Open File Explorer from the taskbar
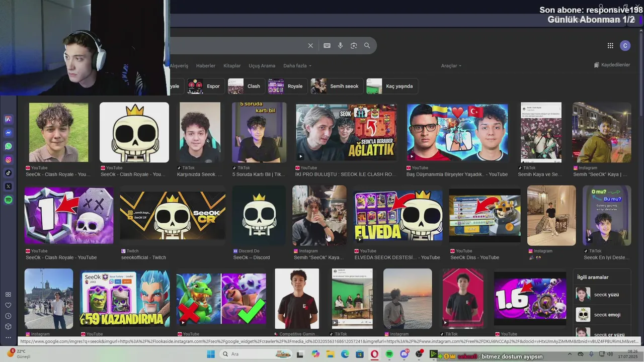 [x=330, y=354]
